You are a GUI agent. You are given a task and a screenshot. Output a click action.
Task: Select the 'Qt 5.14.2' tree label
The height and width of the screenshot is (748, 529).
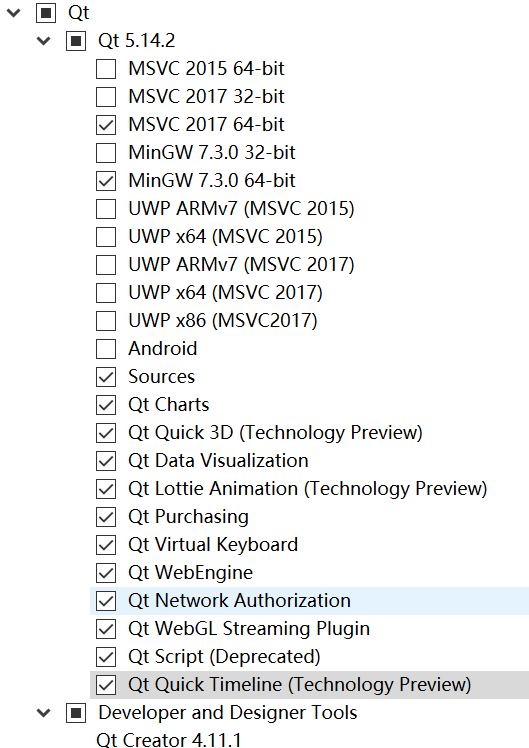tap(137, 41)
